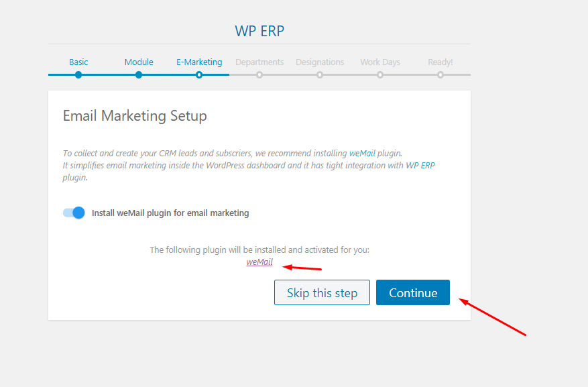Select the E-Marketing step label

199,62
